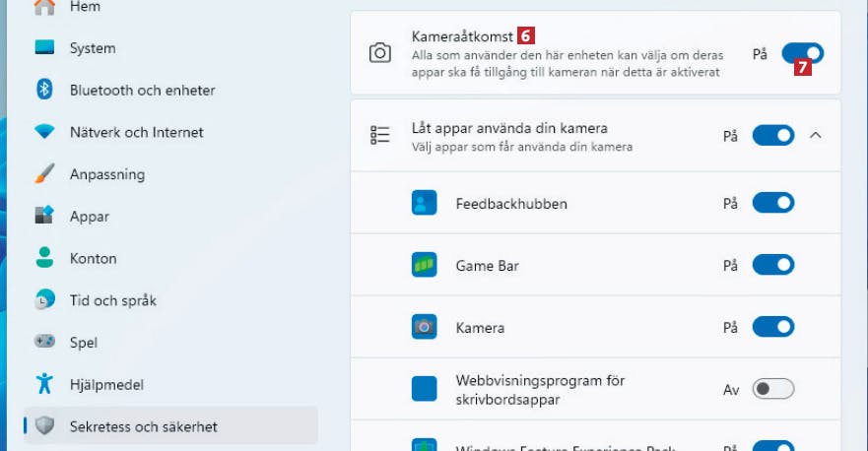Collapse the Låt appar använda din kamera list

(x=816, y=135)
